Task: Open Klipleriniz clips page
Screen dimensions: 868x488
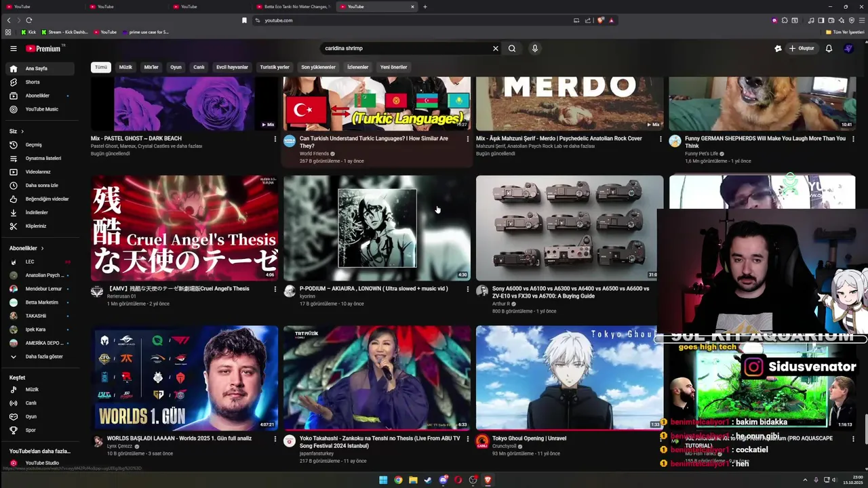Action: pyautogui.click(x=41, y=226)
